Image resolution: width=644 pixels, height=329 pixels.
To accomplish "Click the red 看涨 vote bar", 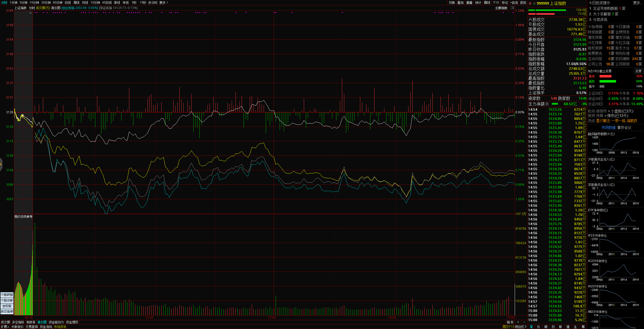I will [605, 76].
